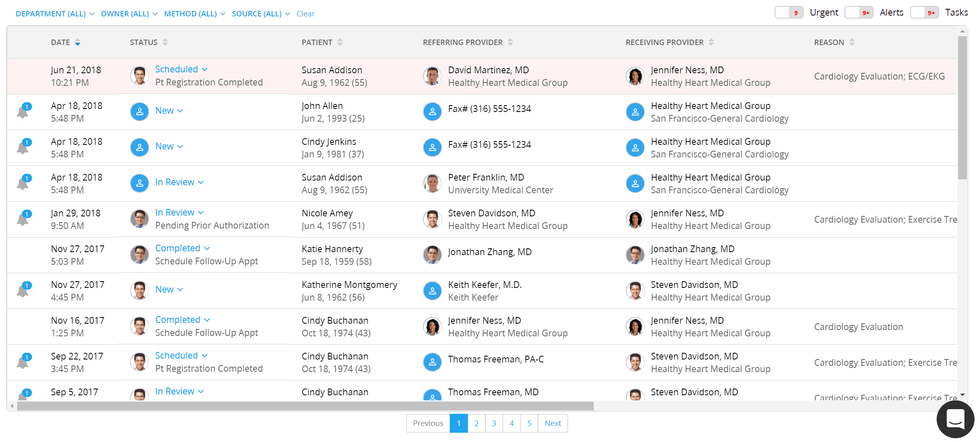
Task: Click the Keith Keefer generic profile icon
Action: 432,291
